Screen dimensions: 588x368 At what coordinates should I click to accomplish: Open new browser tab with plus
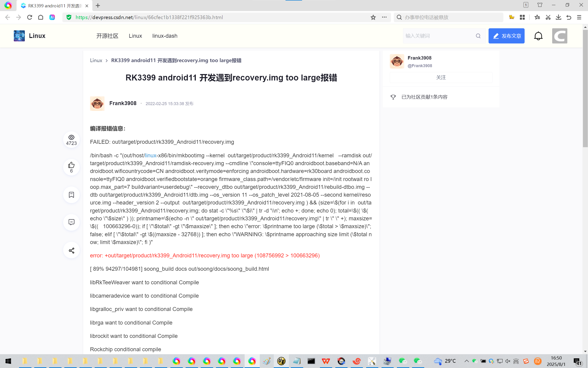point(98,6)
